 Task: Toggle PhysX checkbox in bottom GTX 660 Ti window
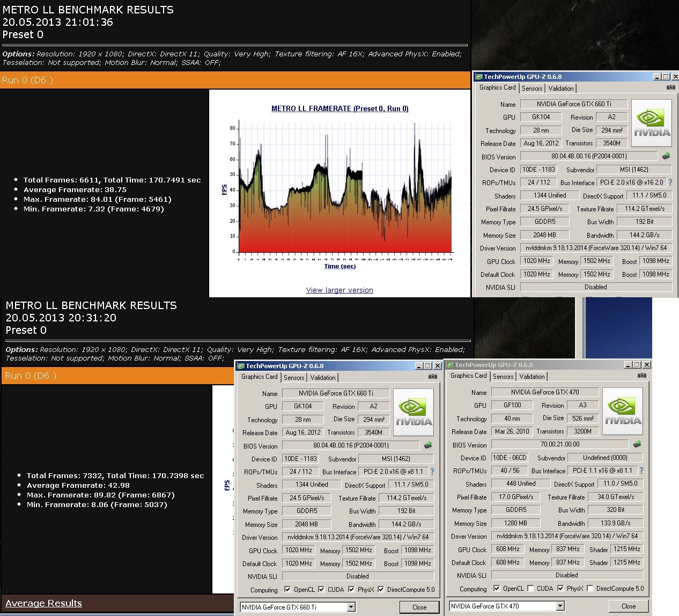coord(351,590)
